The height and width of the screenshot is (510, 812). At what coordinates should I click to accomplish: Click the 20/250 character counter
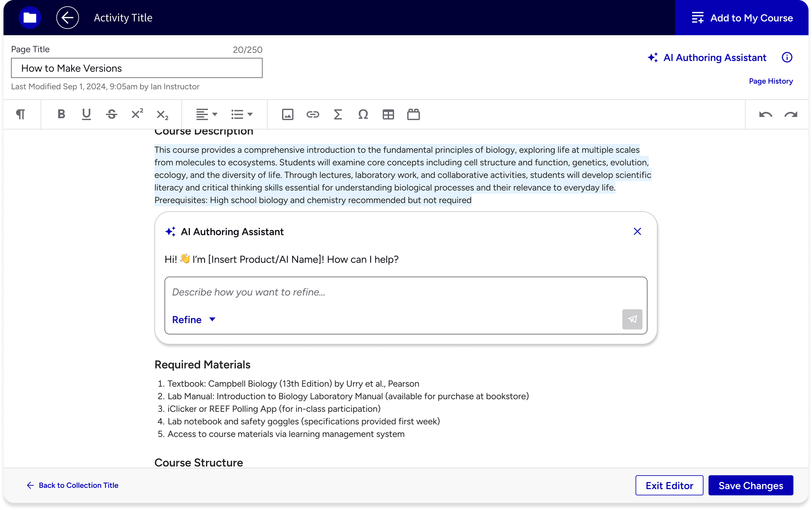click(247, 49)
